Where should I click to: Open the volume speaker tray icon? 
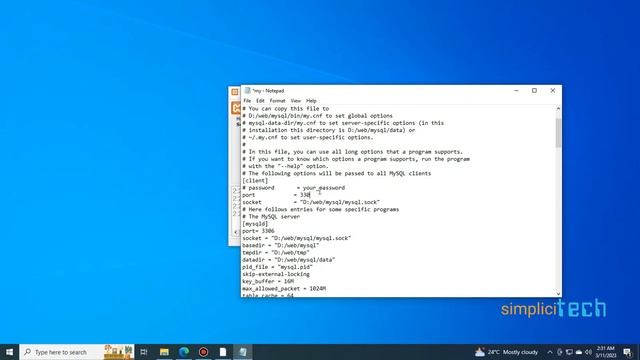point(588,352)
